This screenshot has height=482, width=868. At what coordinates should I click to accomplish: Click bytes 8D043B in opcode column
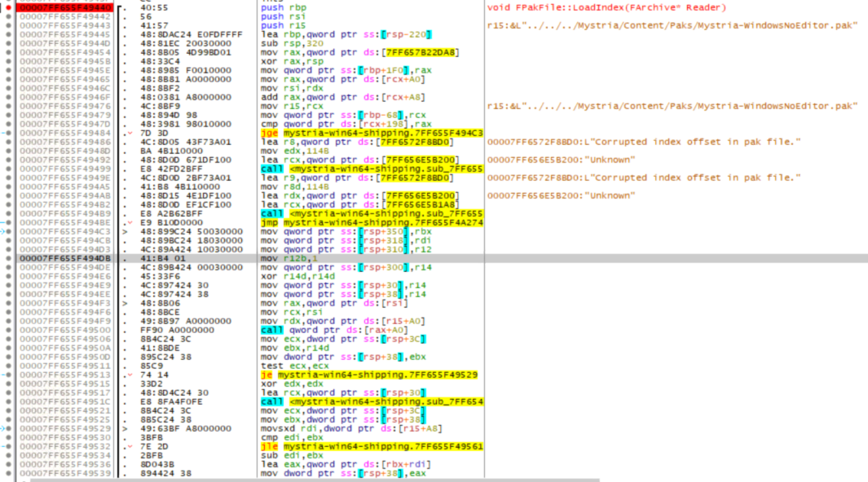coord(157,464)
